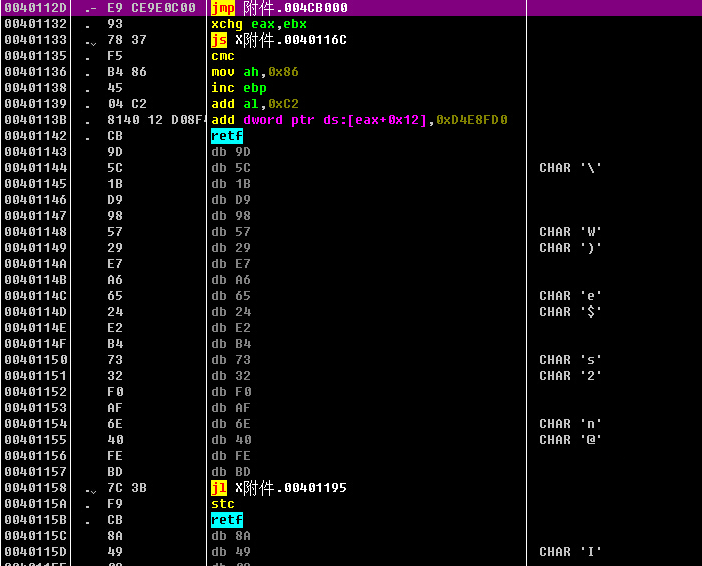Image resolution: width=702 pixels, height=566 pixels.
Task: Click the db 65 data entry
Action: [x=231, y=296]
